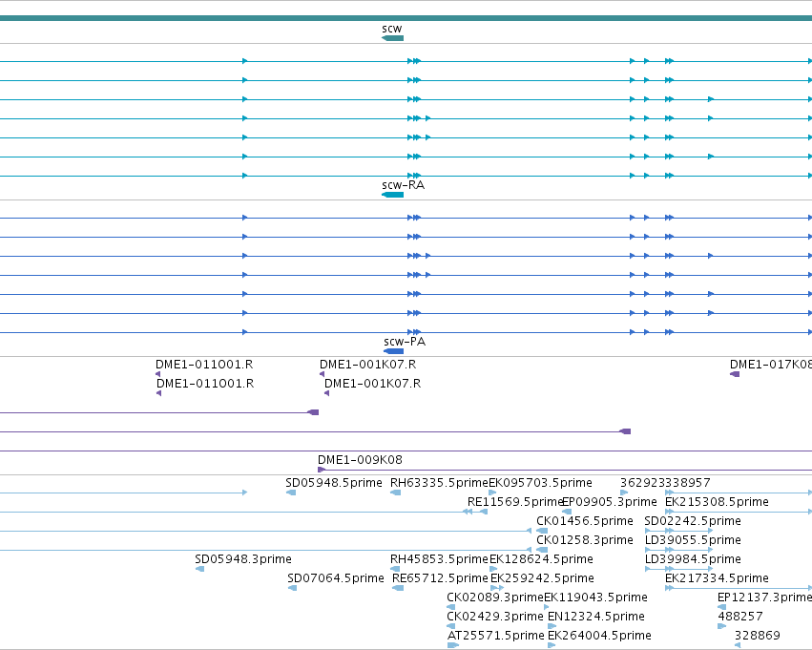Screen dimensions: 812x650
Task: Select the RE11569.5prime label
Action: 514,502
